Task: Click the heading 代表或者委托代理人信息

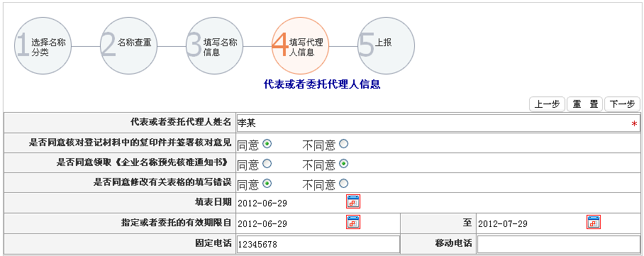Action: point(321,84)
